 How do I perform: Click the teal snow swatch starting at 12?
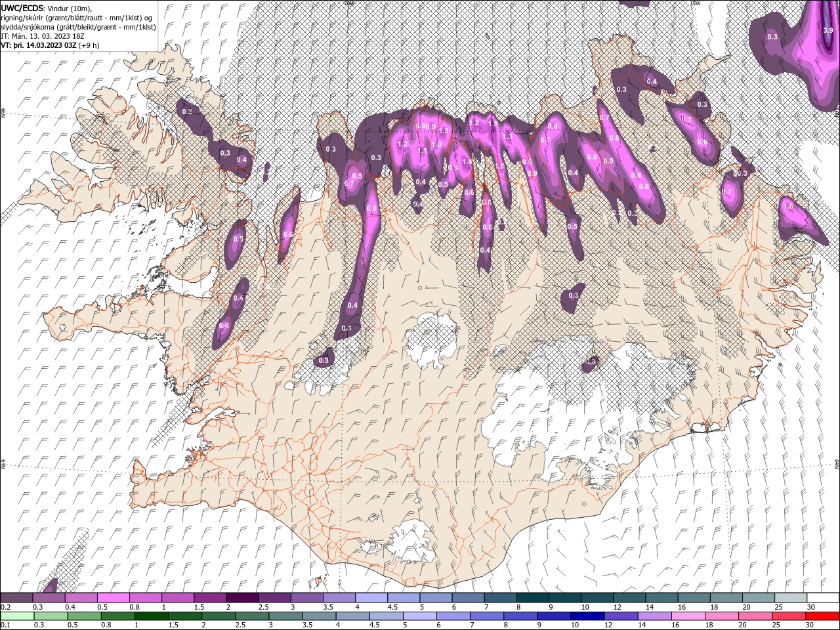coord(629,598)
